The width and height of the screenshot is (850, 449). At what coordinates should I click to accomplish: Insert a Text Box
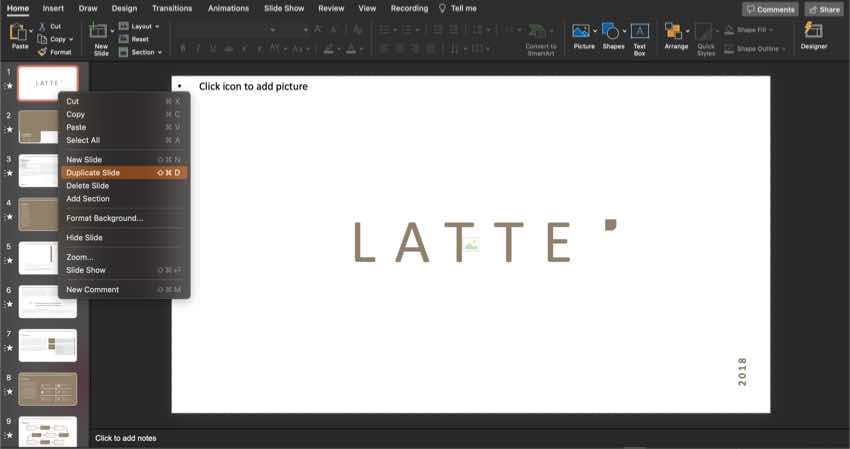coord(639,32)
